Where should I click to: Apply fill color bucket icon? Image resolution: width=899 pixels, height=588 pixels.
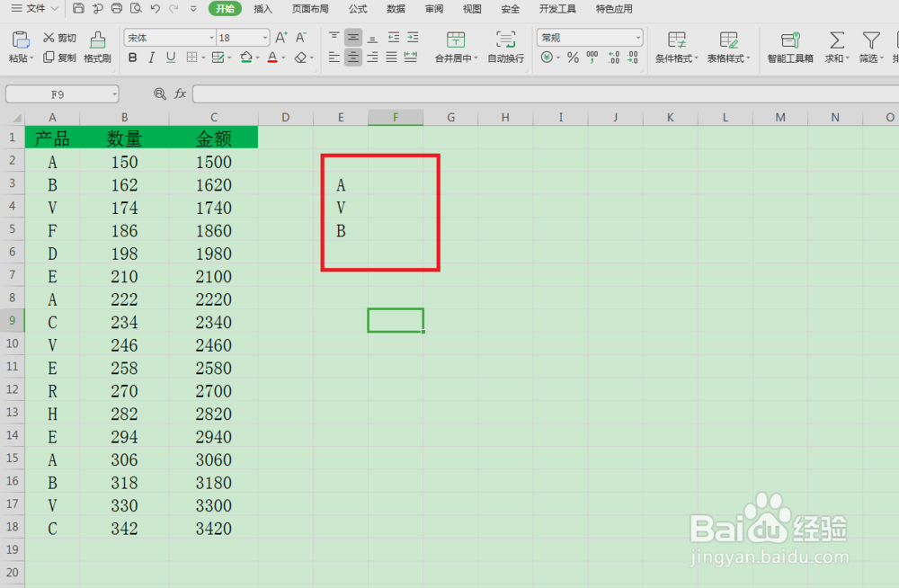click(x=246, y=58)
